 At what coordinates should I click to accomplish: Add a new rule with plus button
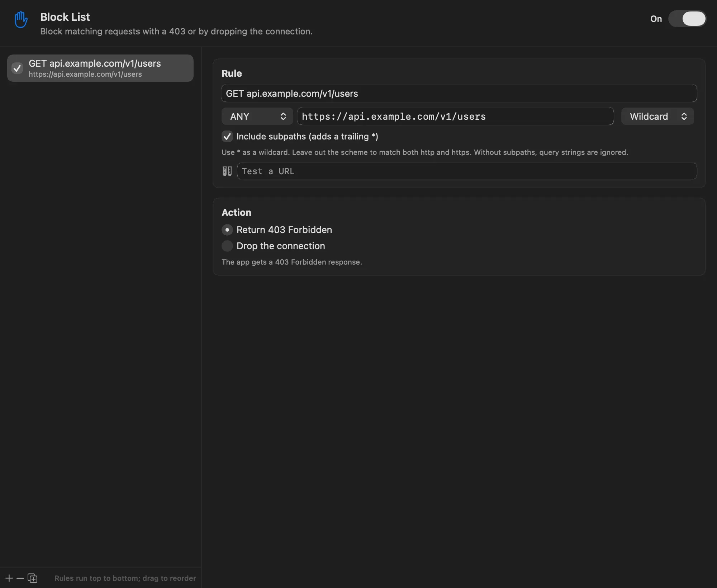tap(9, 578)
